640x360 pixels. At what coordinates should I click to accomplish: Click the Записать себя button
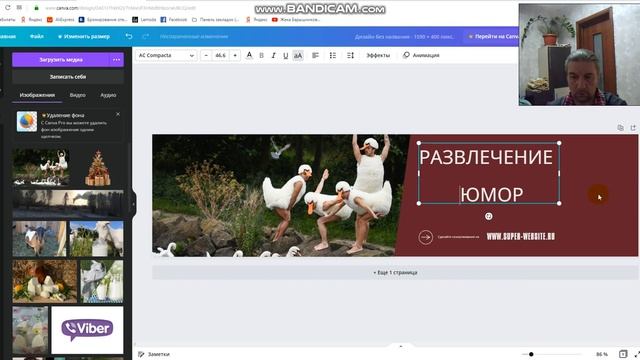pos(68,77)
